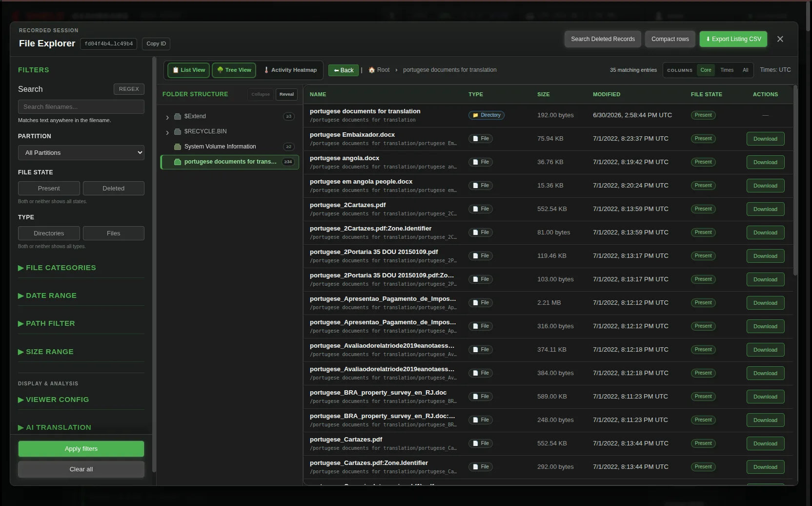The image size is (812, 506).
Task: Select System Volume Information tree row
Action: pyautogui.click(x=229, y=147)
